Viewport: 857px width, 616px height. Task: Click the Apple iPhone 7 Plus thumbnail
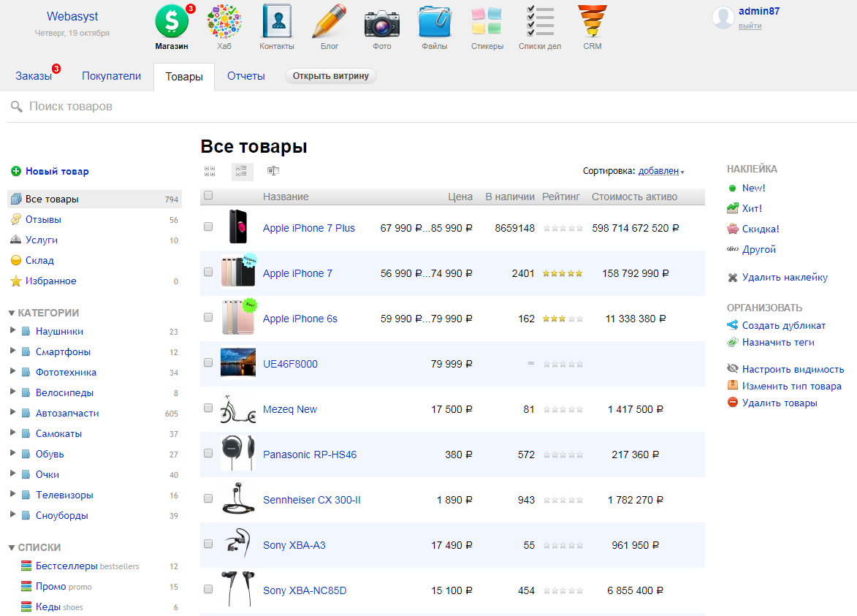(237, 227)
